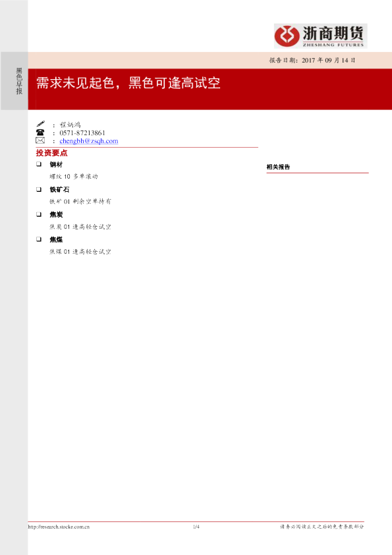The height and width of the screenshot is (555, 392).
Task: Check the 钢材 bullet box
Action: point(39,164)
